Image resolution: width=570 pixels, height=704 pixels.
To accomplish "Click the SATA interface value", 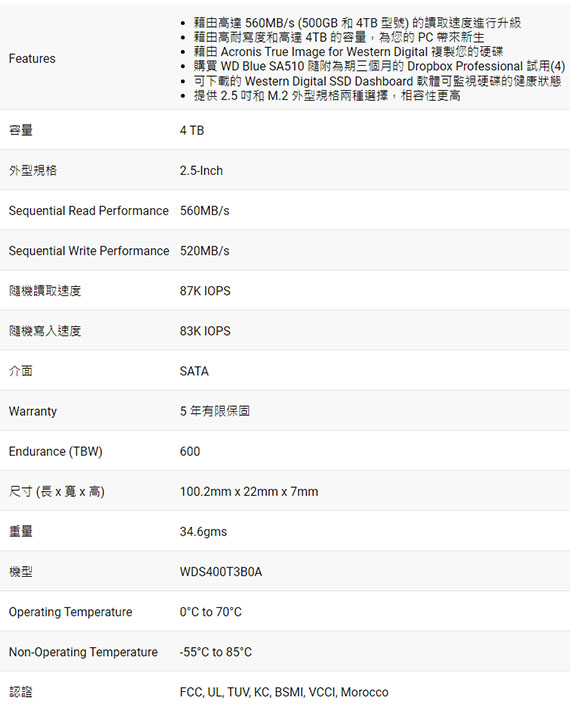I will tap(194, 371).
